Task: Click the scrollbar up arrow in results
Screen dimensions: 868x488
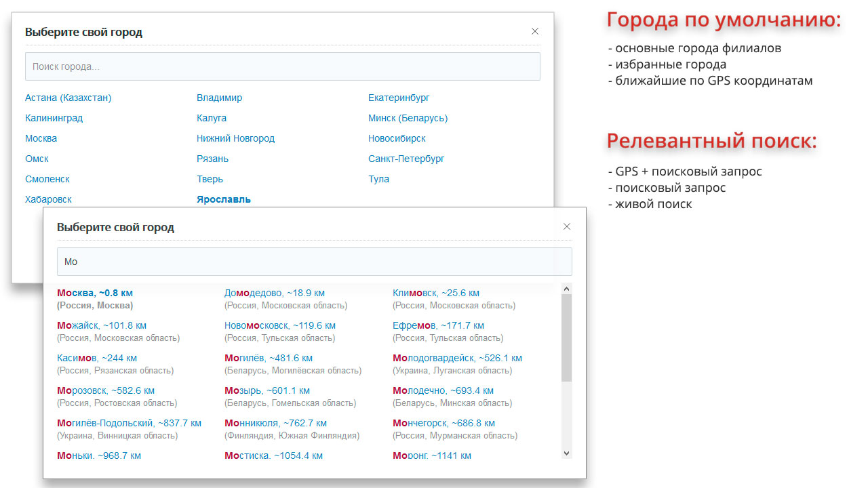Action: coord(567,289)
